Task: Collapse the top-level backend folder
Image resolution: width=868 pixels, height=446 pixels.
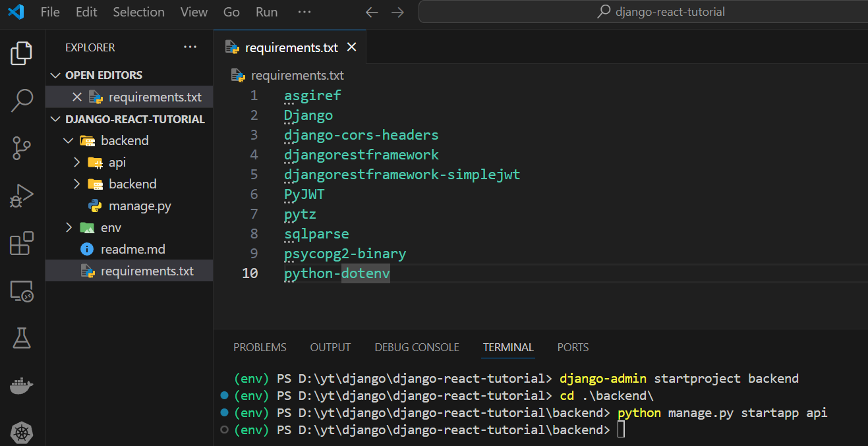Action: [x=69, y=141]
